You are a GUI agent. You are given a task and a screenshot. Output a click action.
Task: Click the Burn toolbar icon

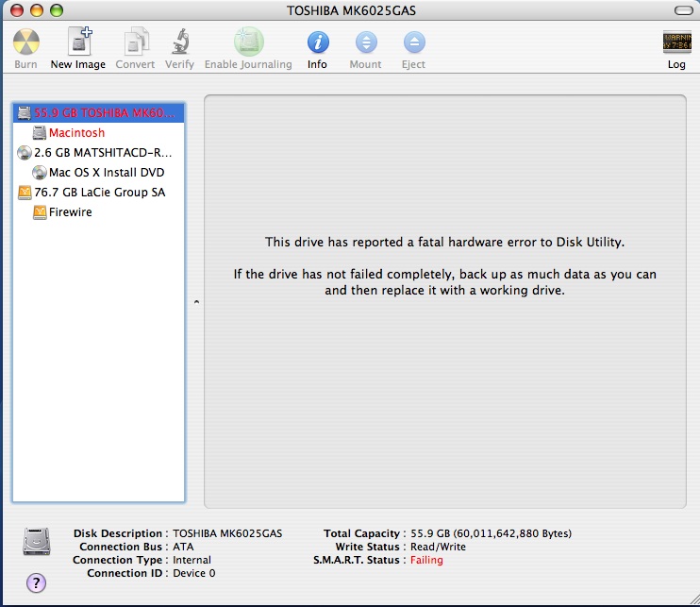pos(25,42)
